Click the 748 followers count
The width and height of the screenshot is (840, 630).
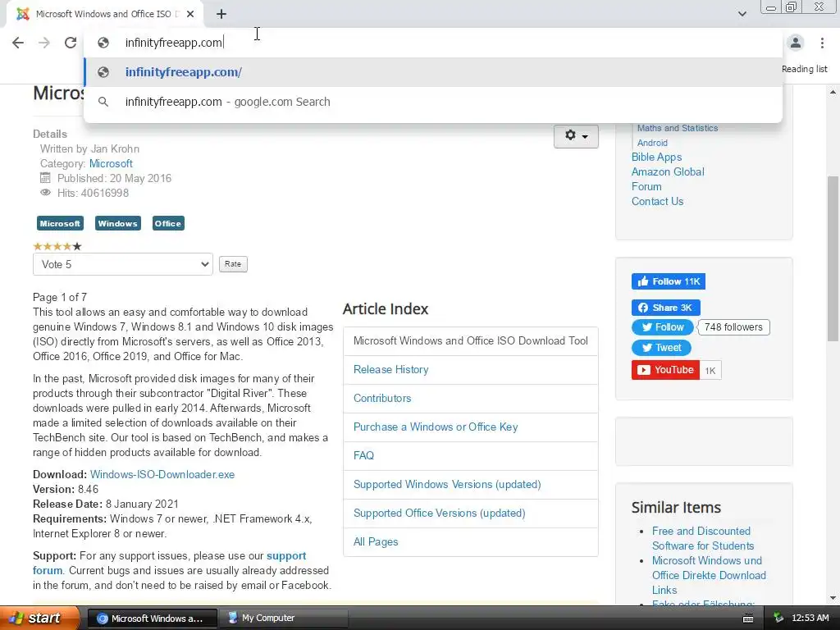[733, 327]
